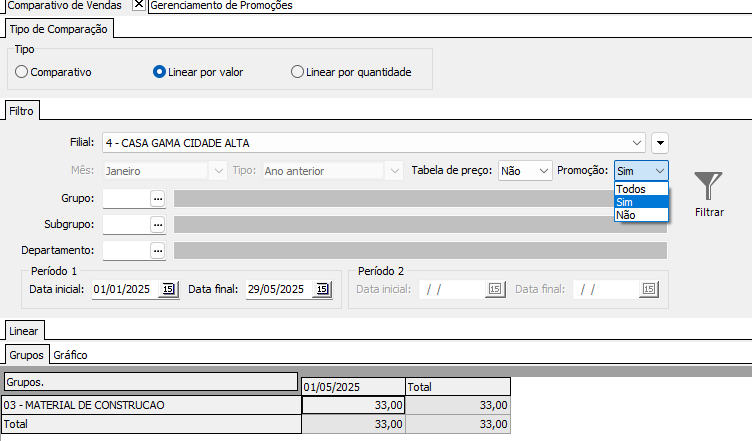Click the Filtrar funnel icon
This screenshot has width=752, height=441.
[708, 187]
